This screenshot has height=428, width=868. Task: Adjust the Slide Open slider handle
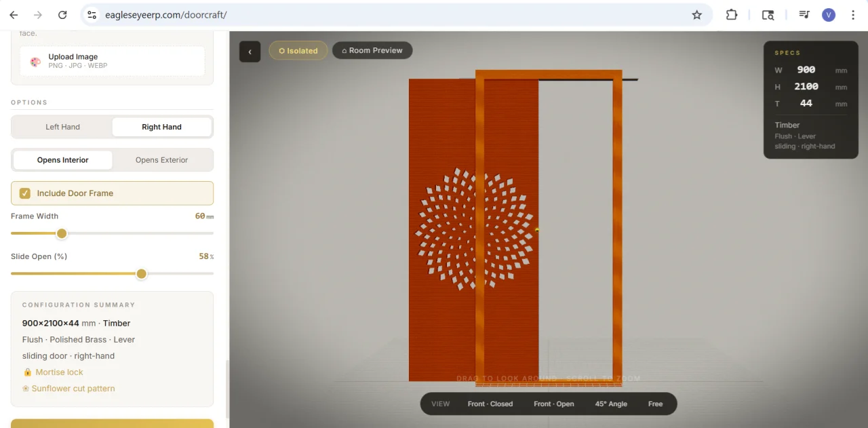point(141,274)
